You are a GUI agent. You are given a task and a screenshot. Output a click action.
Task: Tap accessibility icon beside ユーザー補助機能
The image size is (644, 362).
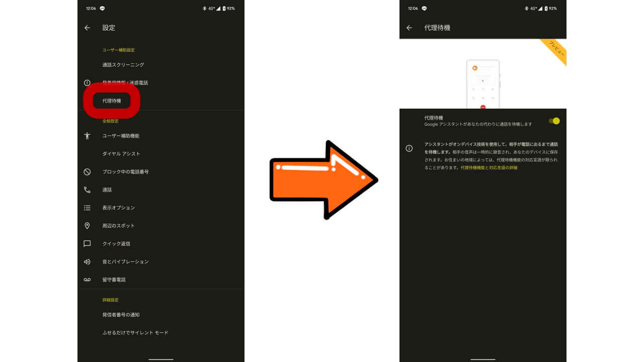click(87, 136)
